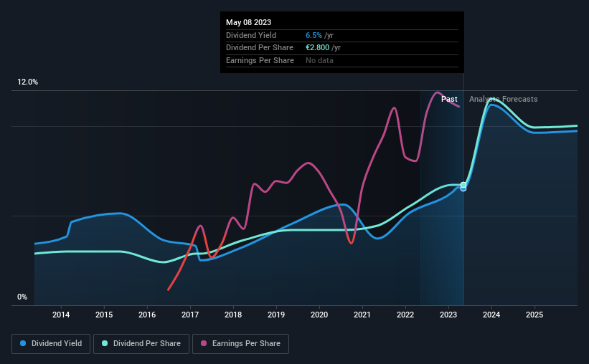Toggle the Dividend Yield legend button

coord(51,344)
